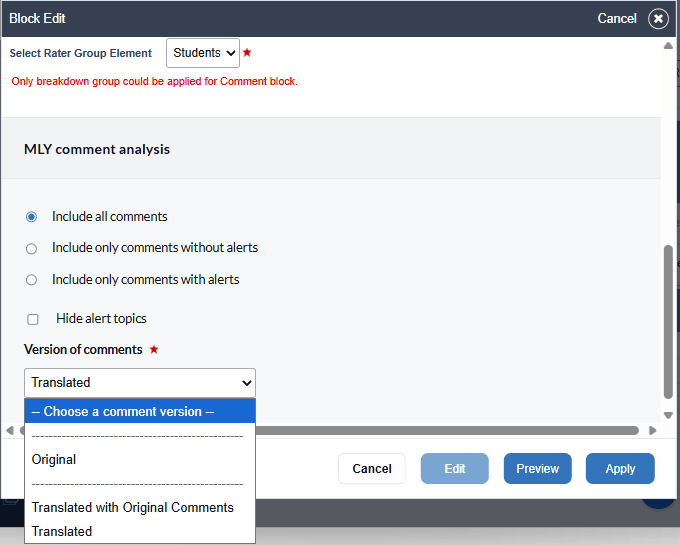Click the Edit button

(x=454, y=469)
